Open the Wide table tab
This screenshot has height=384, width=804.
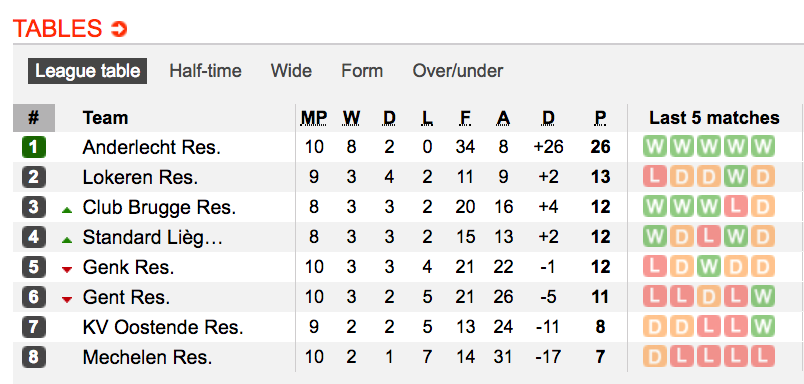(291, 71)
